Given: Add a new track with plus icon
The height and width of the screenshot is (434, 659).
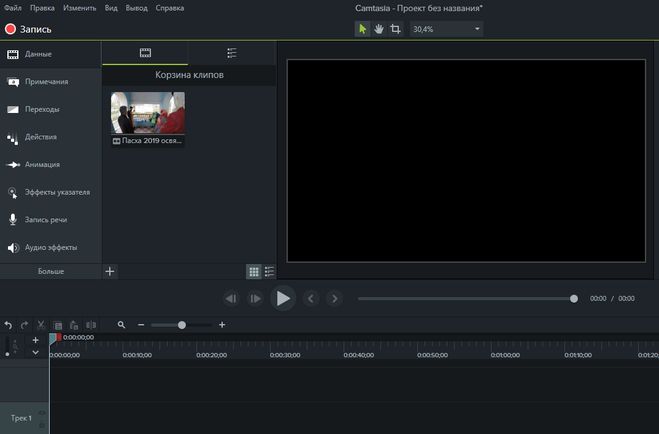Looking at the screenshot, I should (x=35, y=340).
